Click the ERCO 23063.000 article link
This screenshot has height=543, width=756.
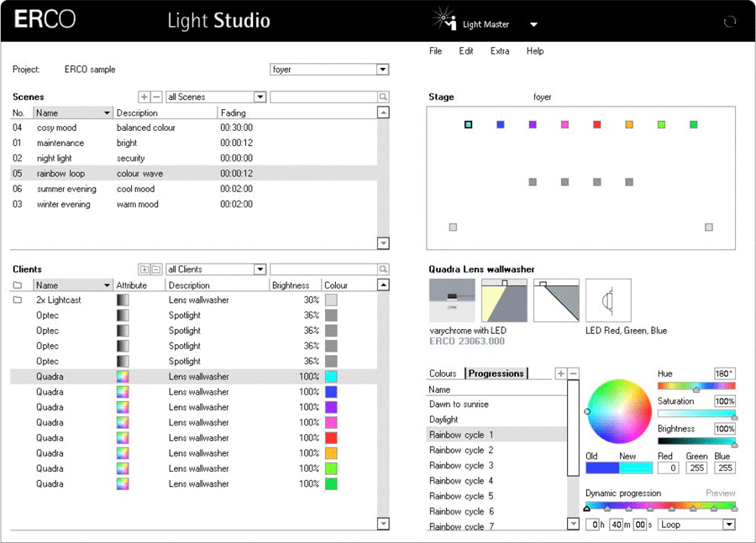click(467, 341)
